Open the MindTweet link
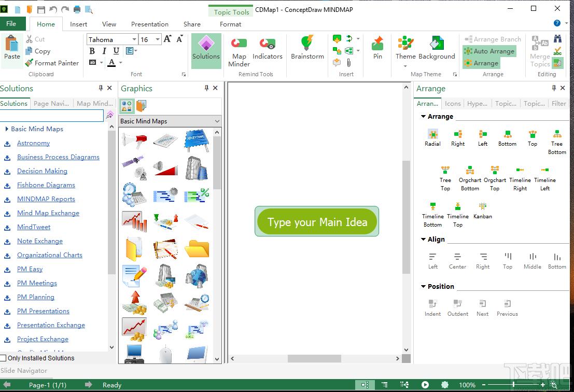The image size is (574, 392). pyautogui.click(x=34, y=227)
